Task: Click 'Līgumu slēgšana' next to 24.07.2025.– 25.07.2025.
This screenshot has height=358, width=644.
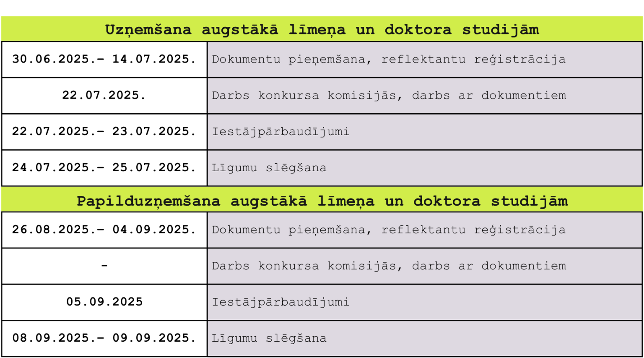Action: (x=269, y=168)
